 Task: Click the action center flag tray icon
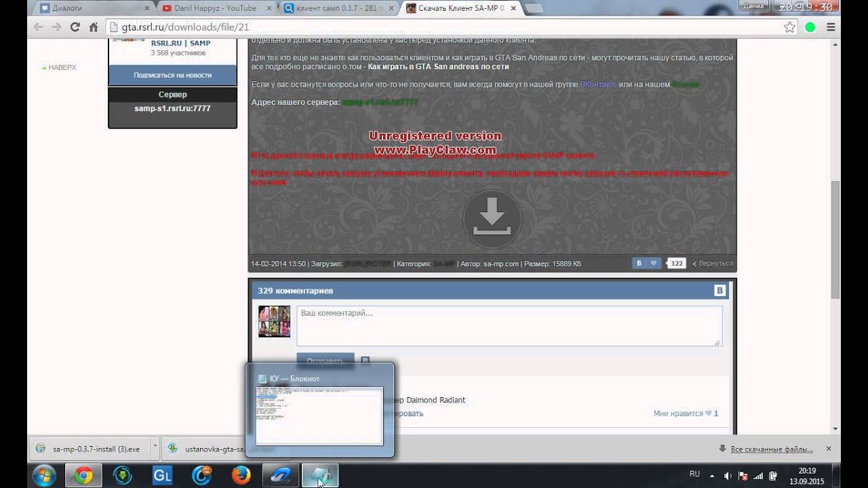point(743,476)
